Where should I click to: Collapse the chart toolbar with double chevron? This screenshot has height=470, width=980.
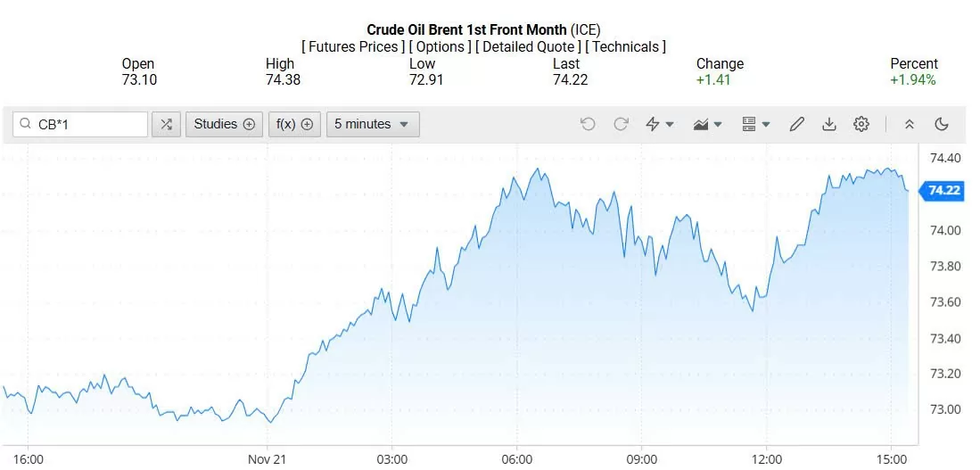(x=909, y=124)
